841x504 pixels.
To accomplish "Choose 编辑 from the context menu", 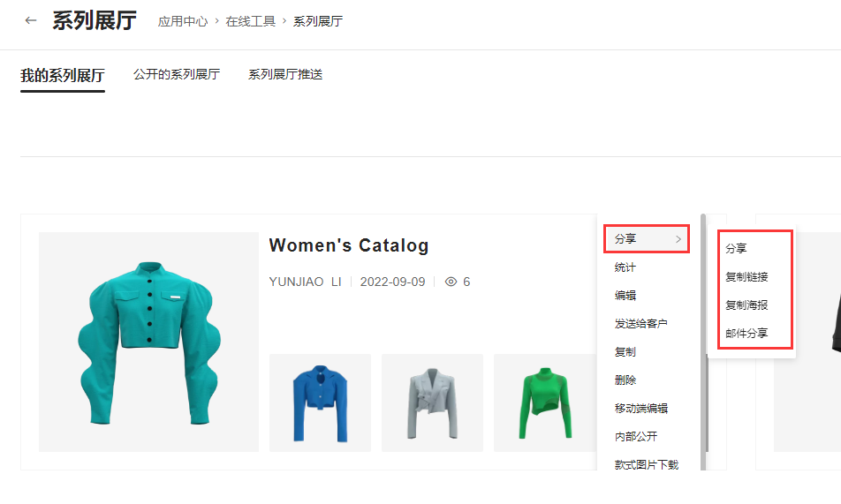I will 625,296.
